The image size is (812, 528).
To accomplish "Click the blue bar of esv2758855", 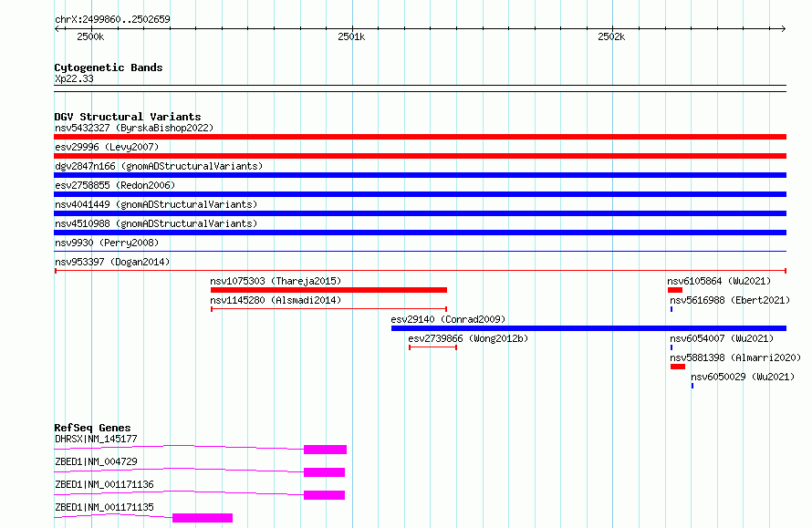I will pyautogui.click(x=420, y=194).
